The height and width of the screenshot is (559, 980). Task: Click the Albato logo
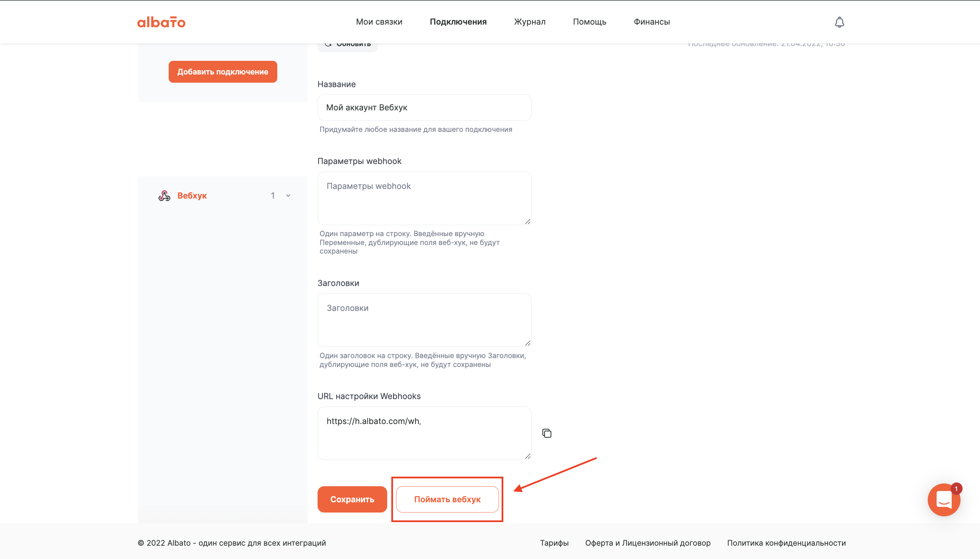161,22
